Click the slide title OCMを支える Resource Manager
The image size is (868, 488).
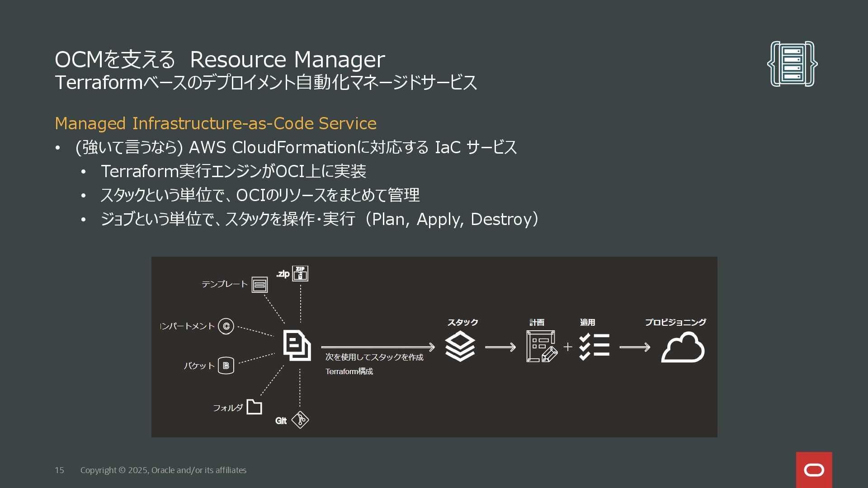pyautogui.click(x=220, y=59)
